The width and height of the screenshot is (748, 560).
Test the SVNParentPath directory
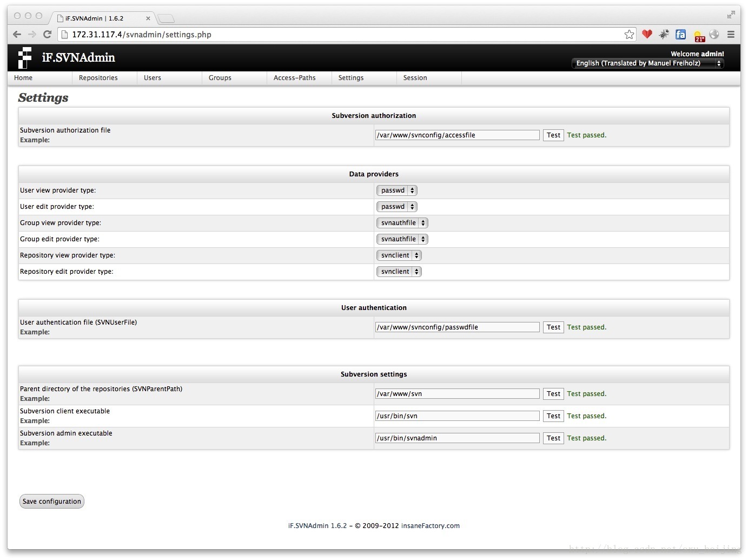coord(553,394)
